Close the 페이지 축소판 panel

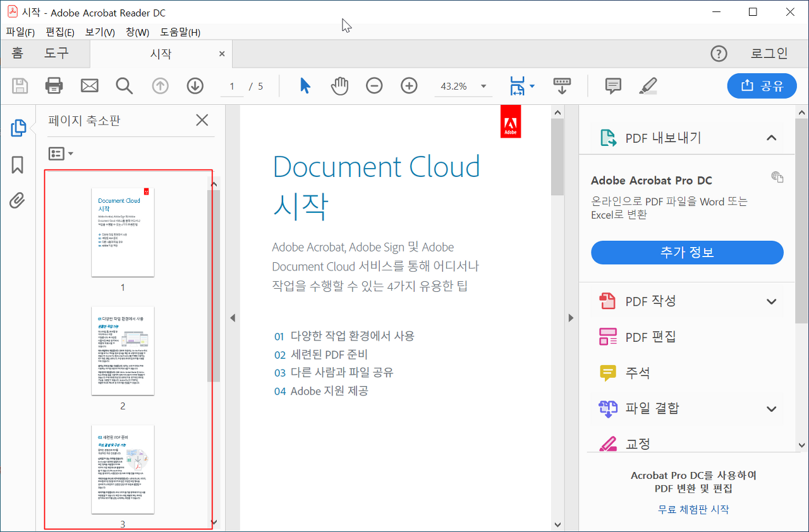pos(202,120)
